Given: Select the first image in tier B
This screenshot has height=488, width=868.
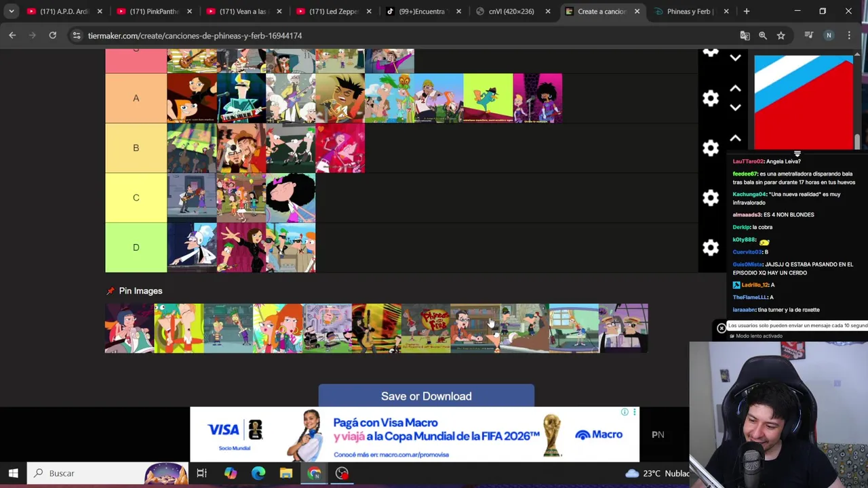Looking at the screenshot, I should [192, 148].
